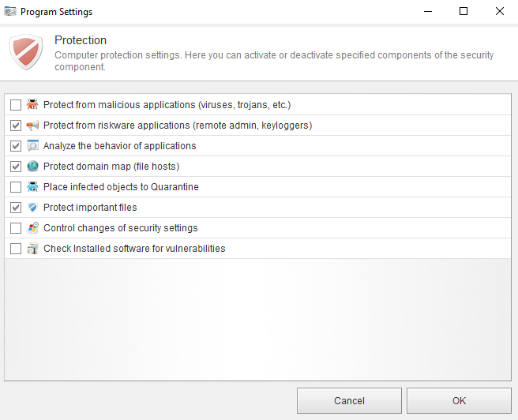Click the red bug icon beside malicious applications
The width and height of the screenshot is (518, 420).
coord(32,105)
